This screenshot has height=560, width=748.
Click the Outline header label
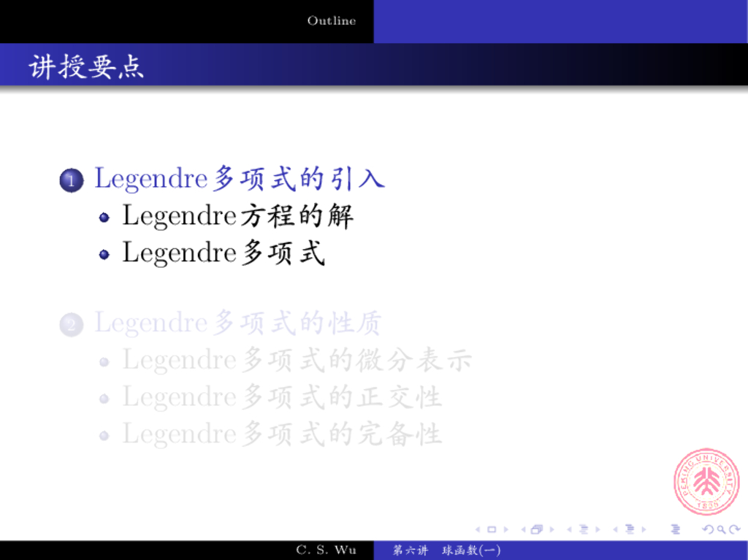click(x=332, y=20)
